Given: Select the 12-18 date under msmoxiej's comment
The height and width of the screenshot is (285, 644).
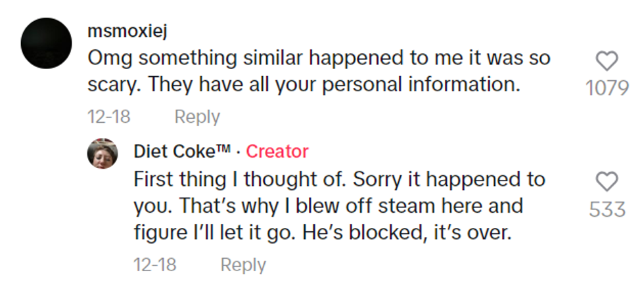Looking at the screenshot, I should point(108,117).
